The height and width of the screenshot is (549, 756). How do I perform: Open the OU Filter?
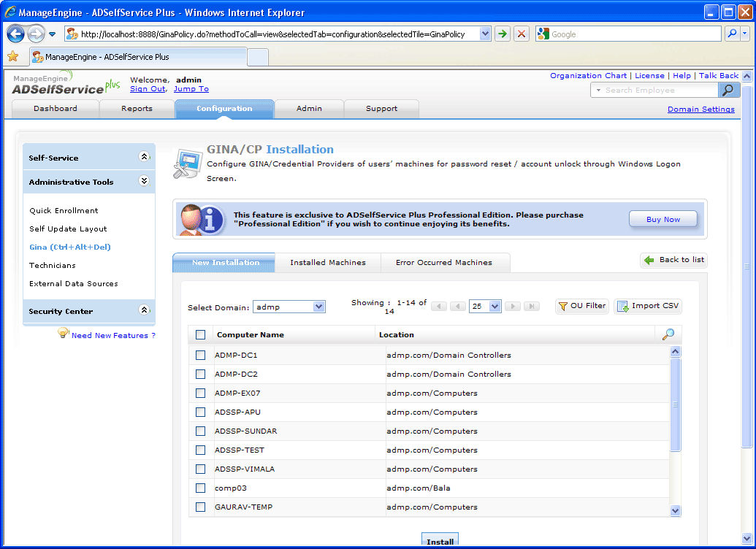tap(582, 306)
